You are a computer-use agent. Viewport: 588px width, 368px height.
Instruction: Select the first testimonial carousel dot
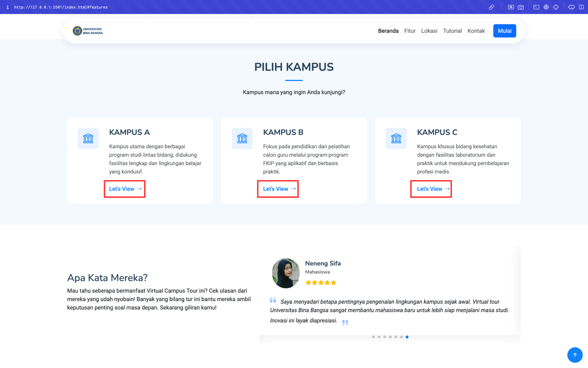pyautogui.click(x=373, y=337)
